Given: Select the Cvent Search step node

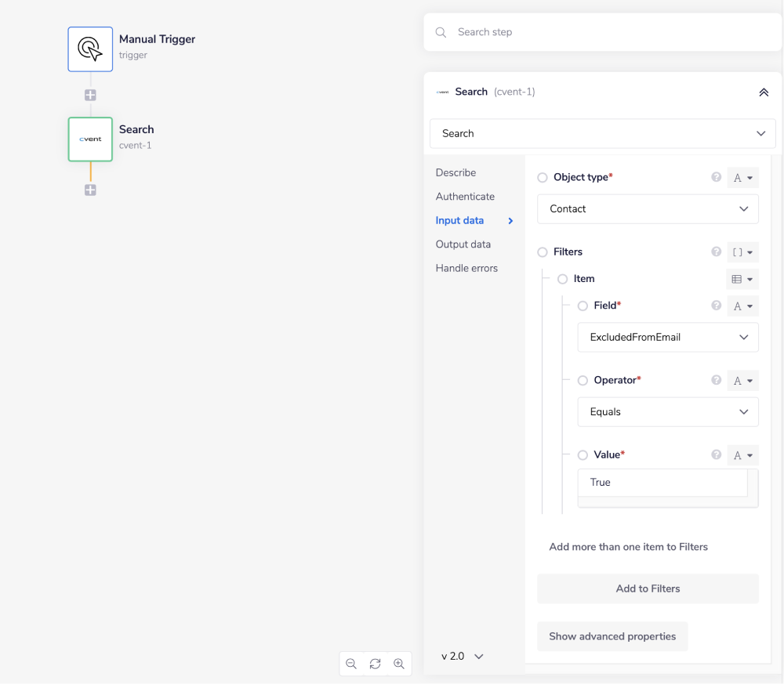Looking at the screenshot, I should point(90,139).
